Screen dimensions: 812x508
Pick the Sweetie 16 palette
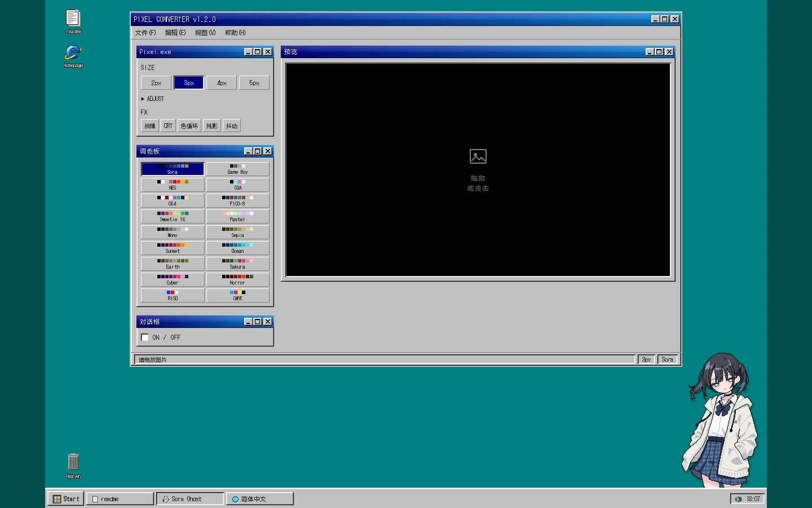(x=173, y=216)
